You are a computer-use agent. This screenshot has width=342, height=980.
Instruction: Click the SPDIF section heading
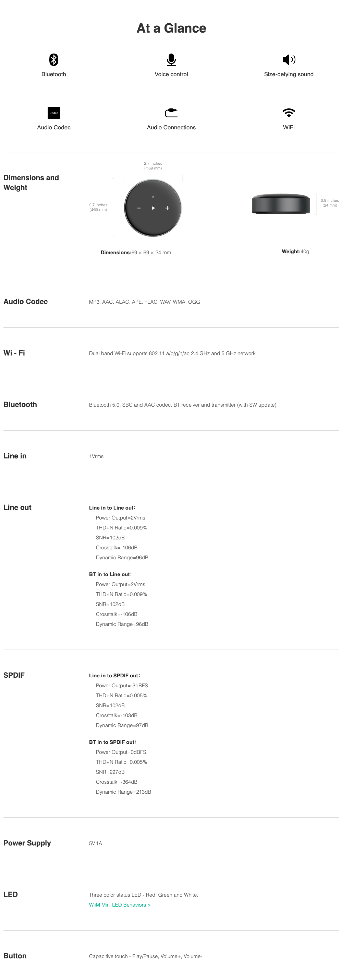(x=14, y=675)
